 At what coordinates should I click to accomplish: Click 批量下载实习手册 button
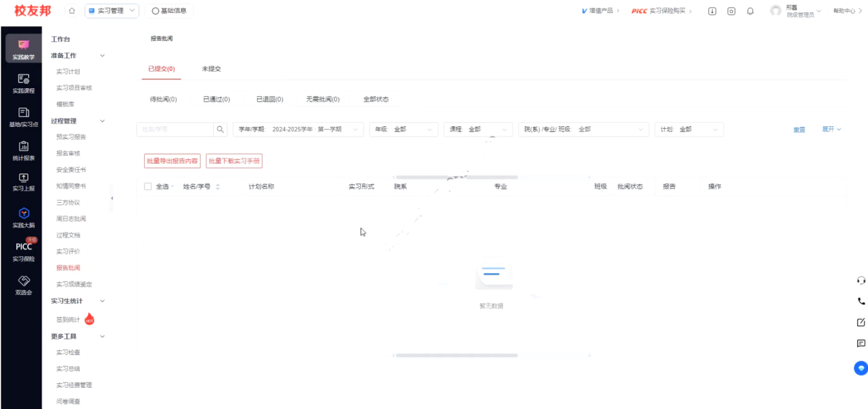(x=234, y=161)
